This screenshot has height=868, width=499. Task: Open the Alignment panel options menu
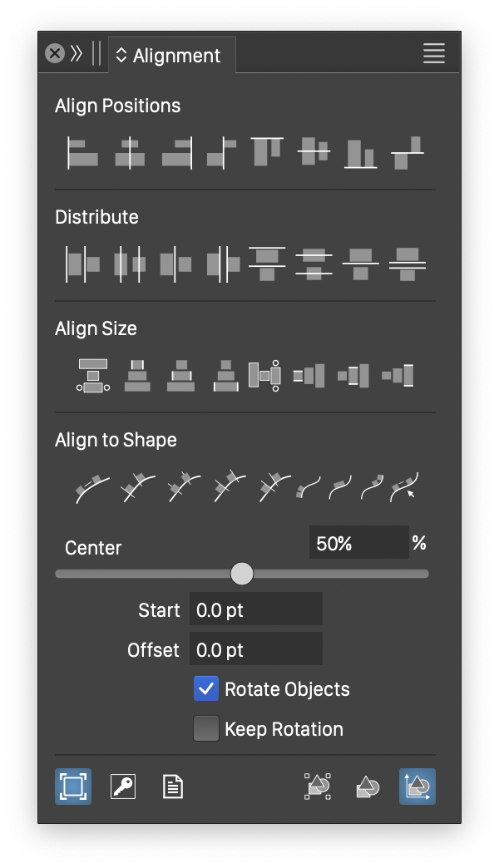click(x=434, y=54)
